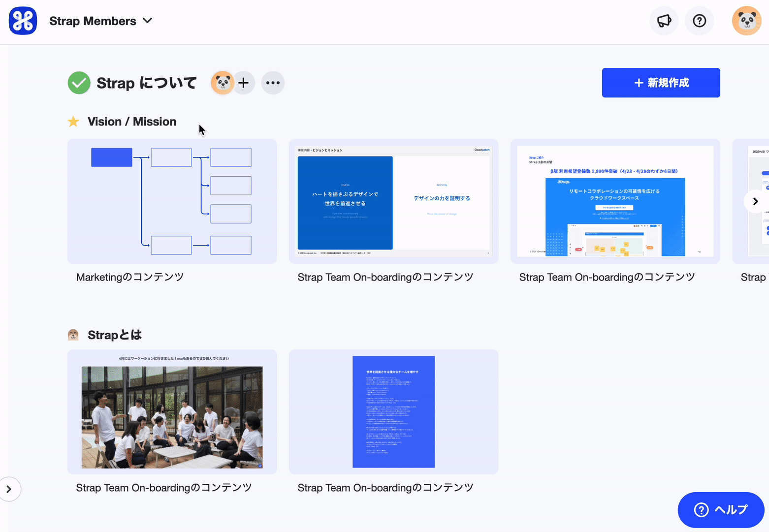The width and height of the screenshot is (769, 532).
Task: Open the team group photo board thumbnail
Action: click(172, 412)
